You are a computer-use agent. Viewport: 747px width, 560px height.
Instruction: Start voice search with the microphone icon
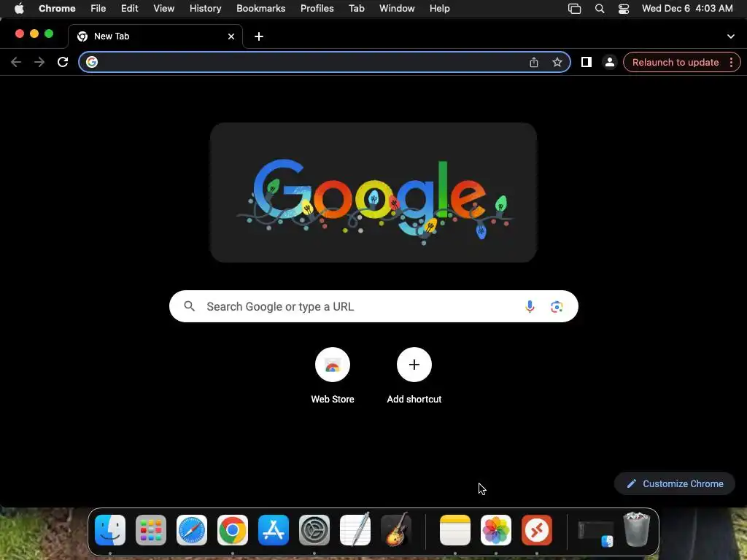pyautogui.click(x=530, y=306)
